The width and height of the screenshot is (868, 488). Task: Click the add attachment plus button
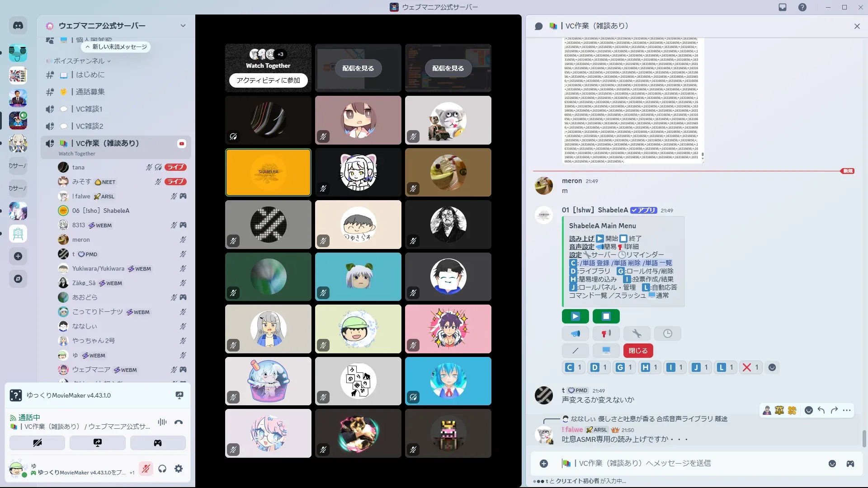[x=544, y=464]
